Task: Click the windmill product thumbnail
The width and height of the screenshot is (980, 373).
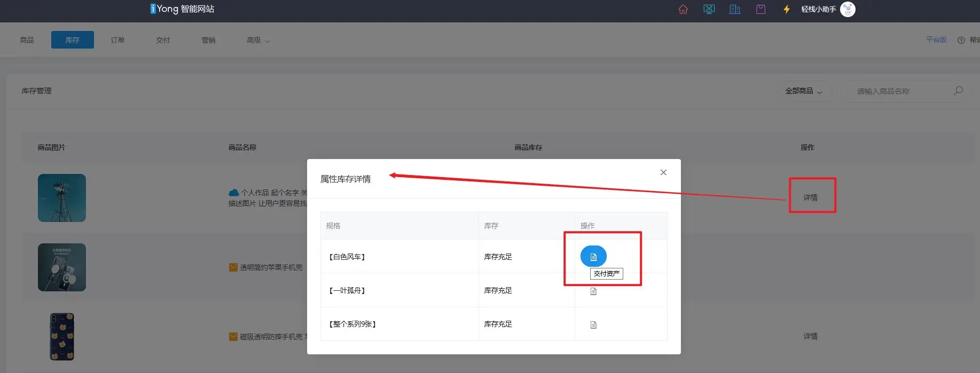Action: 62,198
